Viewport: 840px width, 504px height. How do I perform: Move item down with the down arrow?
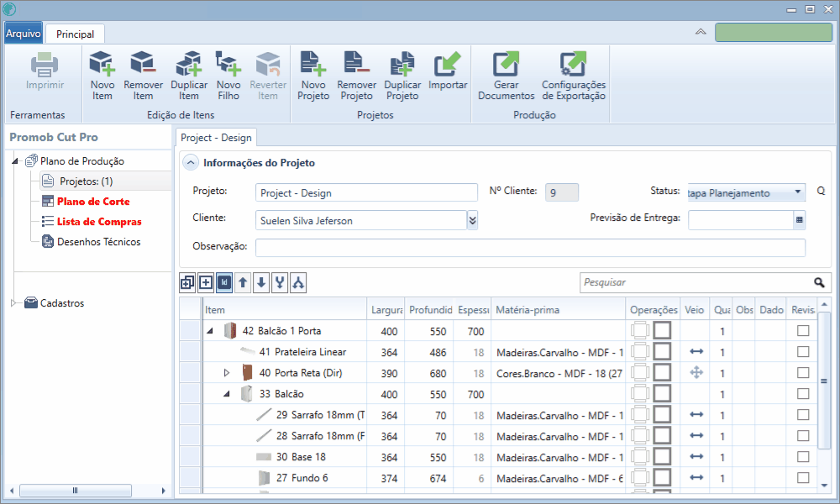pyautogui.click(x=261, y=282)
